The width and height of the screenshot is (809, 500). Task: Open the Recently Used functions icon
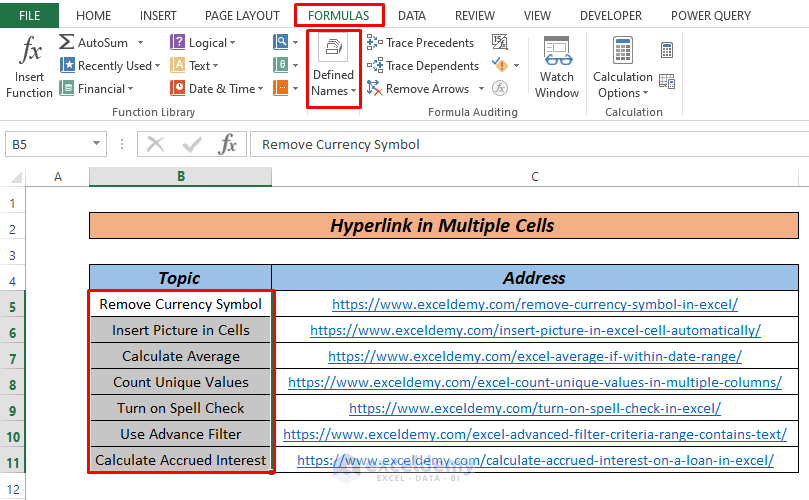coord(67,65)
